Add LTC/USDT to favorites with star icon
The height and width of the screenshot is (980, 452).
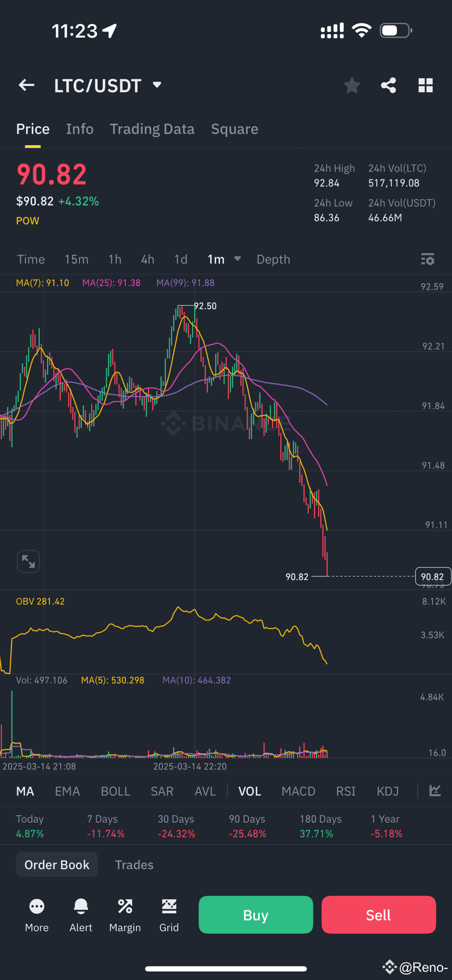click(352, 85)
